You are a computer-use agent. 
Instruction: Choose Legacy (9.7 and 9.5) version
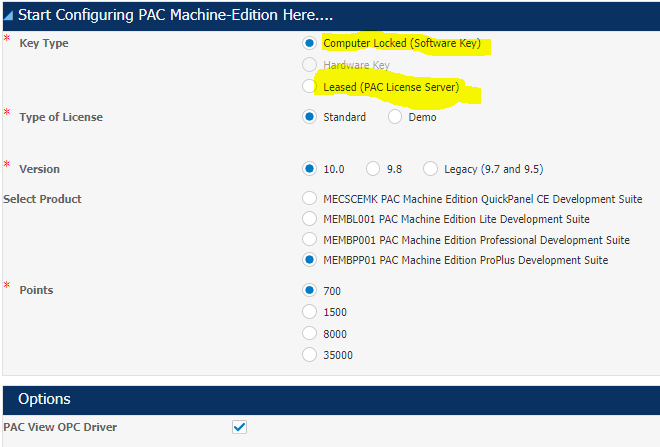[x=430, y=169]
